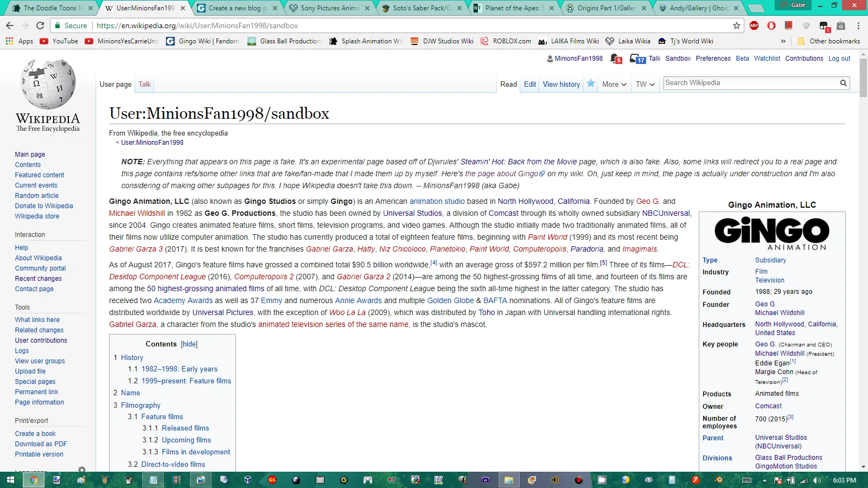Click the search magnifier in Wikipedia search
The height and width of the screenshot is (488, 868).
click(844, 83)
